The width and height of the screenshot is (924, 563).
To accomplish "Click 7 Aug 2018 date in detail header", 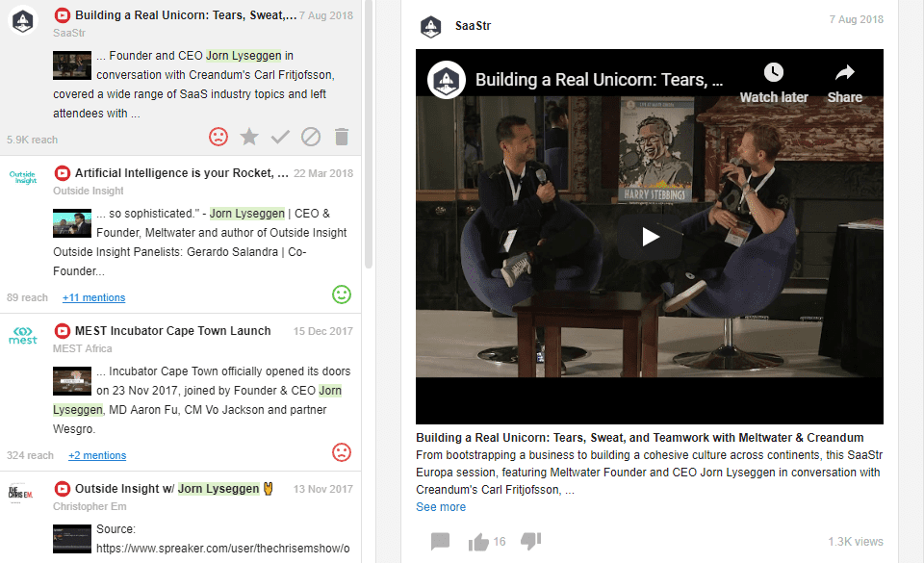I will [857, 19].
